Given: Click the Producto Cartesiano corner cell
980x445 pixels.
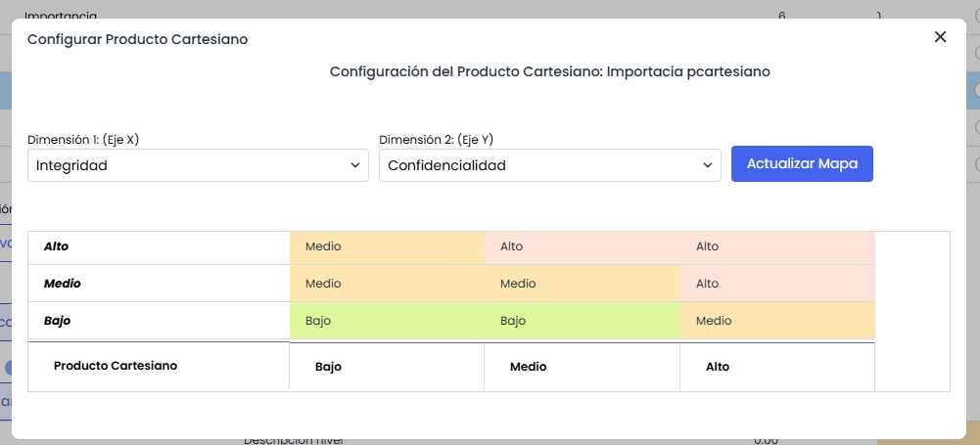Looking at the screenshot, I should tap(116, 365).
